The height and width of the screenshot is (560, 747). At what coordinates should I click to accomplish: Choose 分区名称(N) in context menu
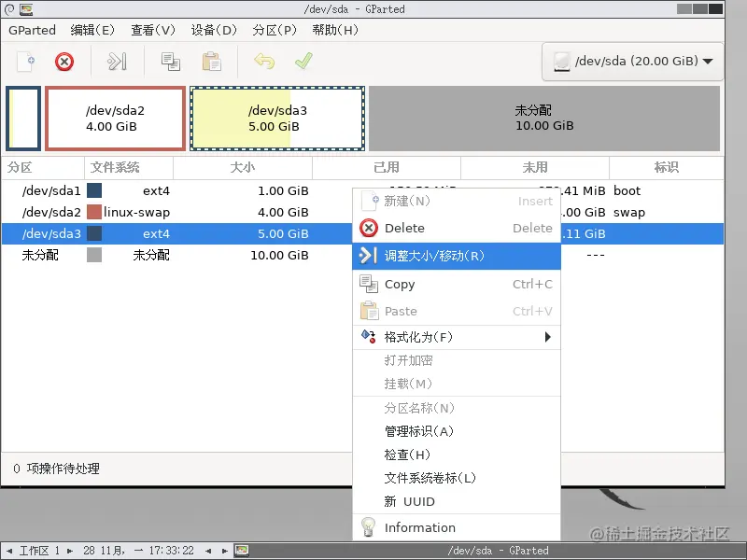click(x=457, y=409)
